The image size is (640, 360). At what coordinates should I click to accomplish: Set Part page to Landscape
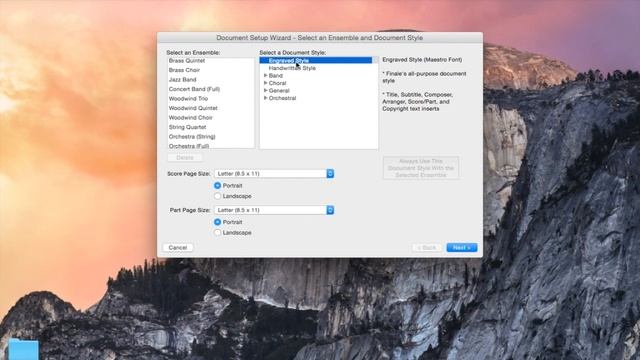click(x=218, y=233)
